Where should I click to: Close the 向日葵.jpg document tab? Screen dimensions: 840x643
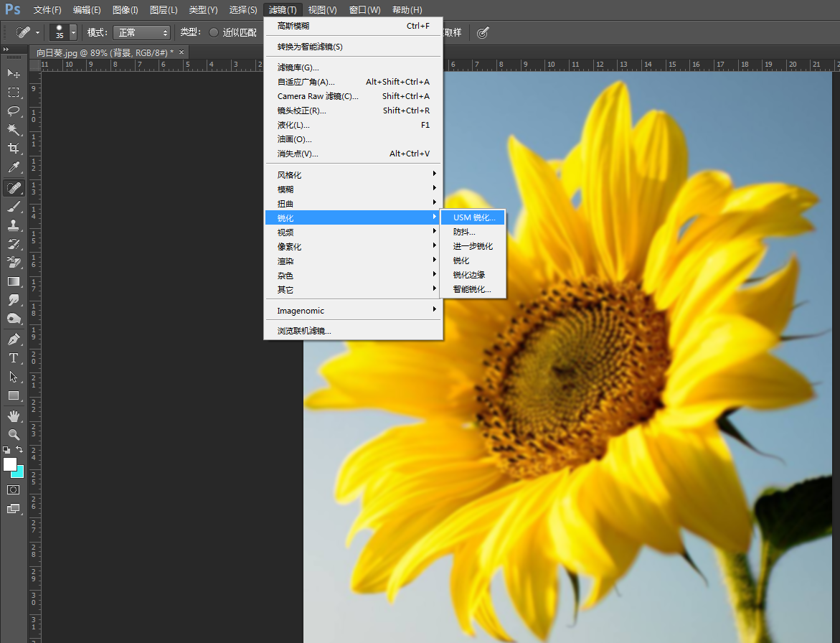click(x=181, y=52)
